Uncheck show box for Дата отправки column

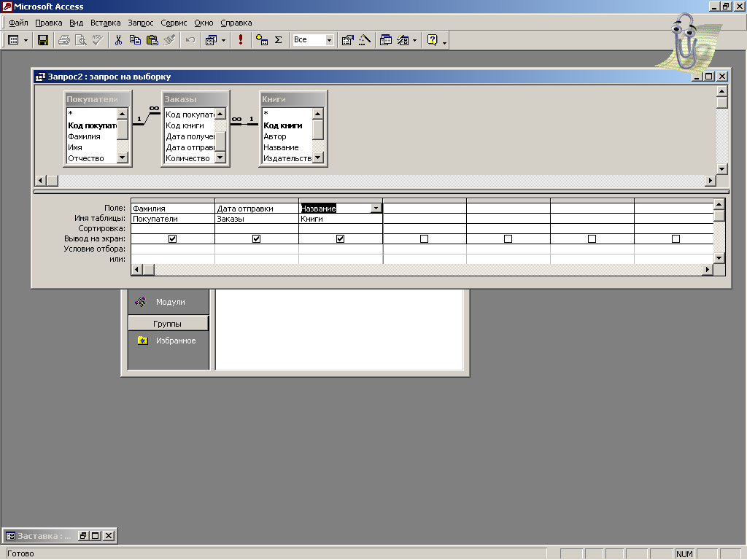point(256,238)
